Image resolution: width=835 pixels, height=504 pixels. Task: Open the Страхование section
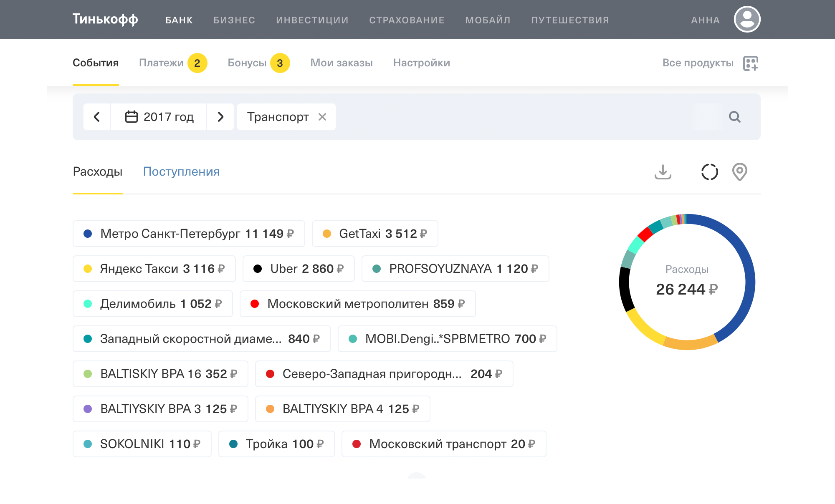point(407,20)
